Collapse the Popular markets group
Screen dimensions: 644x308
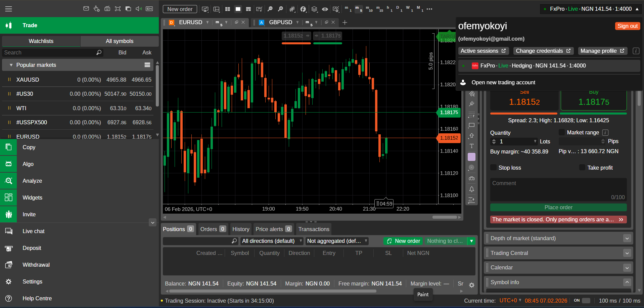(x=11, y=65)
